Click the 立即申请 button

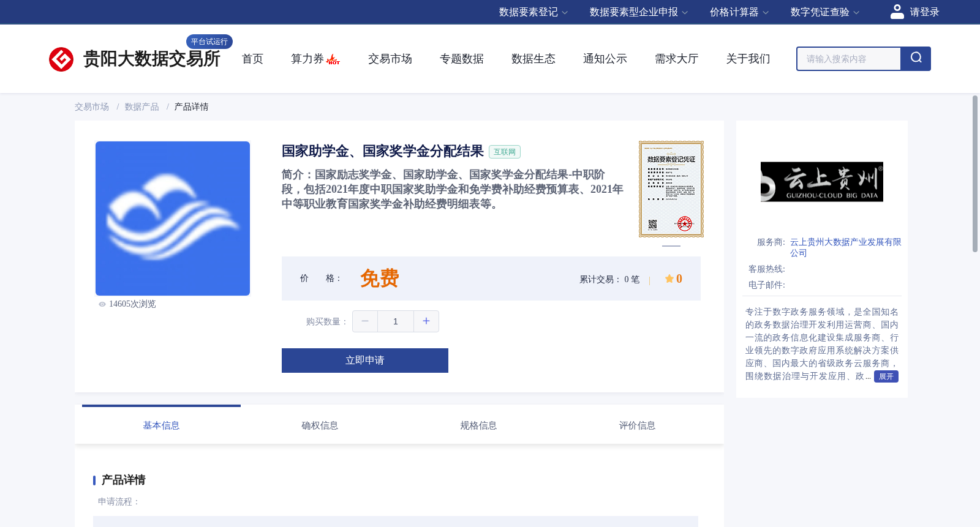point(365,361)
